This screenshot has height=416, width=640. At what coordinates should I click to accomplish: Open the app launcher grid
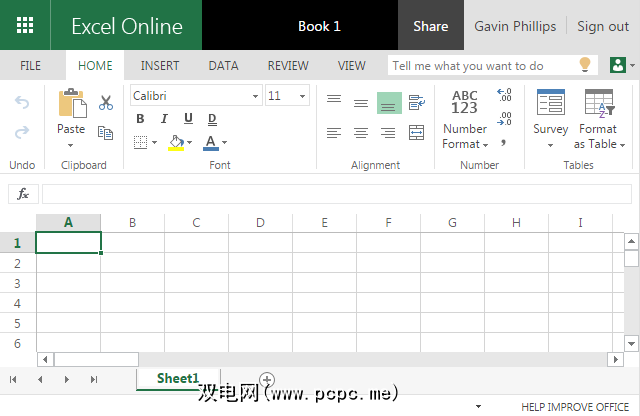point(25,25)
